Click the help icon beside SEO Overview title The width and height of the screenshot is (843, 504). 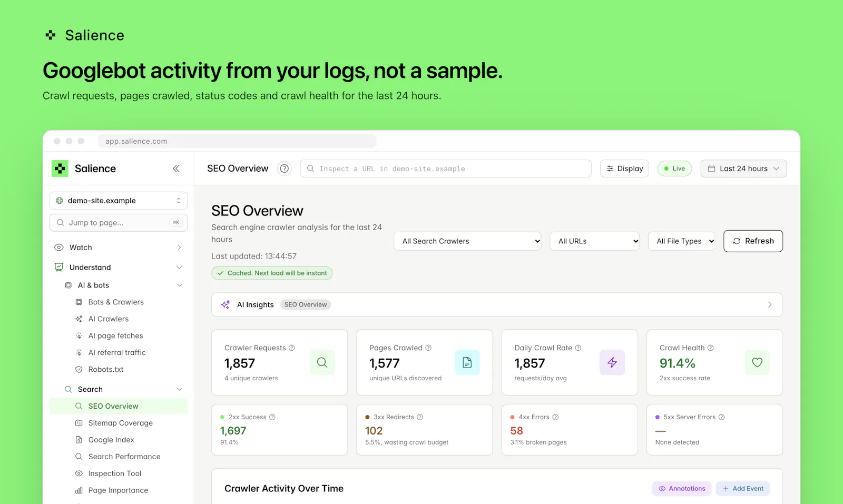[285, 169]
